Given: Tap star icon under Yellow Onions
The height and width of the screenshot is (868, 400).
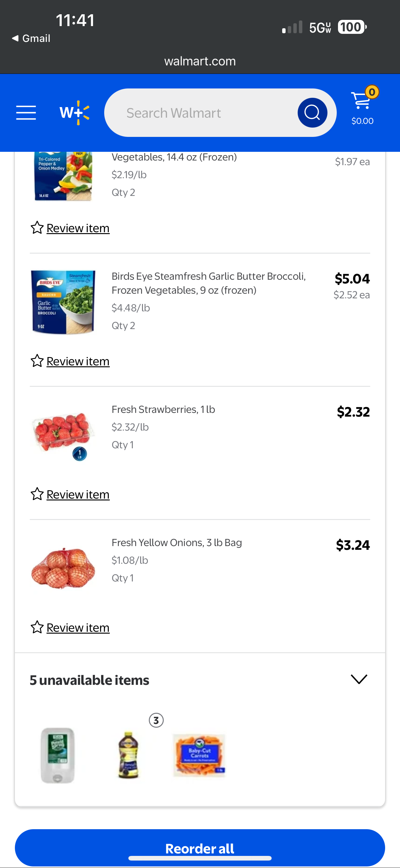Looking at the screenshot, I should pyautogui.click(x=37, y=627).
